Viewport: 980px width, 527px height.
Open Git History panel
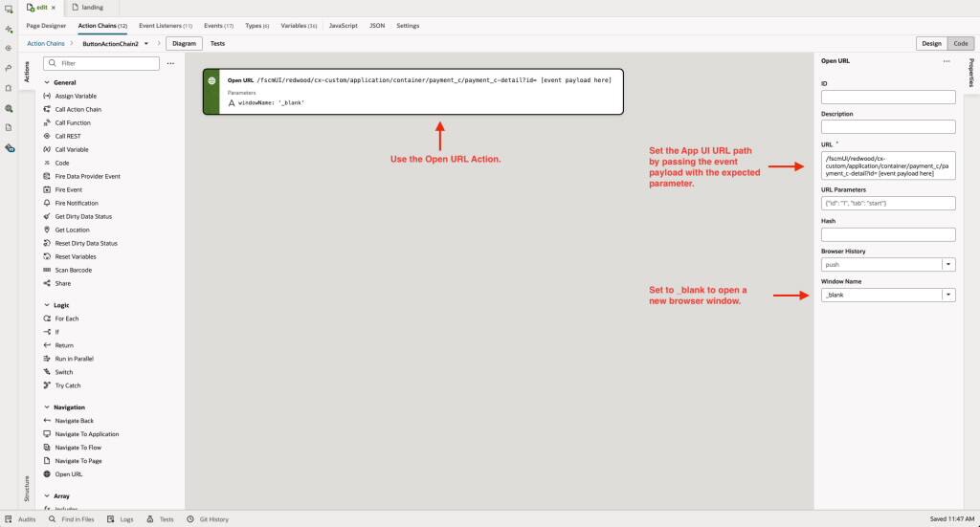[208, 519]
